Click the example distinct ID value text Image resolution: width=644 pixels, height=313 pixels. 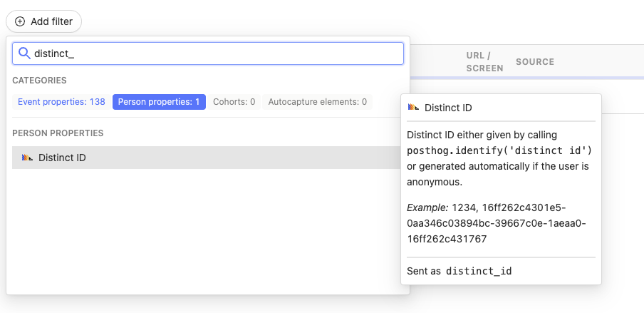pyautogui.click(x=499, y=223)
